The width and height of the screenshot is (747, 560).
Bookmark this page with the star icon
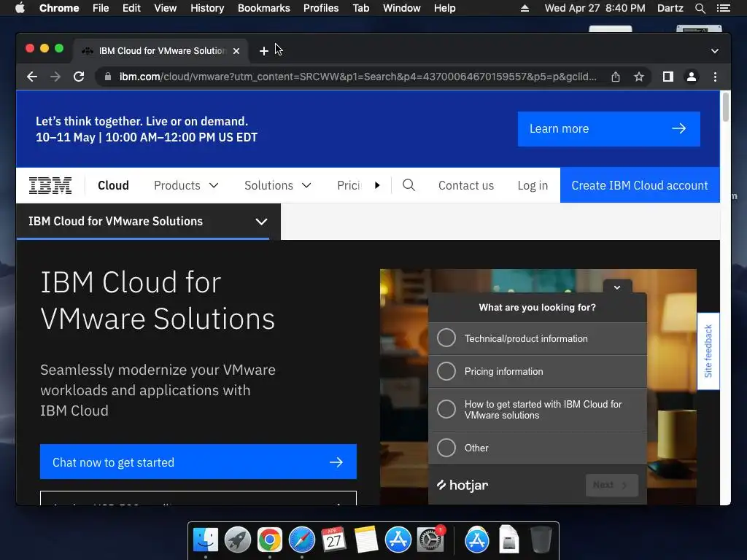point(639,77)
